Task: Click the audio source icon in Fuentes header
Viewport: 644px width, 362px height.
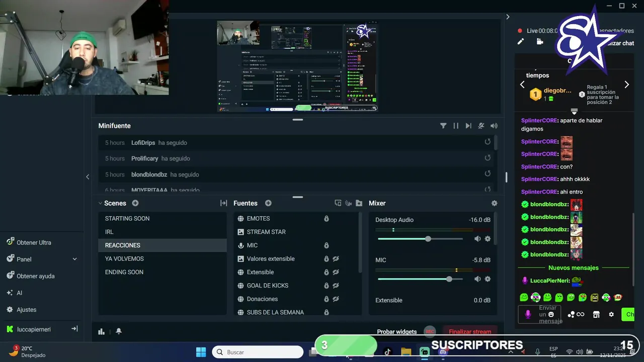Action: (349, 203)
